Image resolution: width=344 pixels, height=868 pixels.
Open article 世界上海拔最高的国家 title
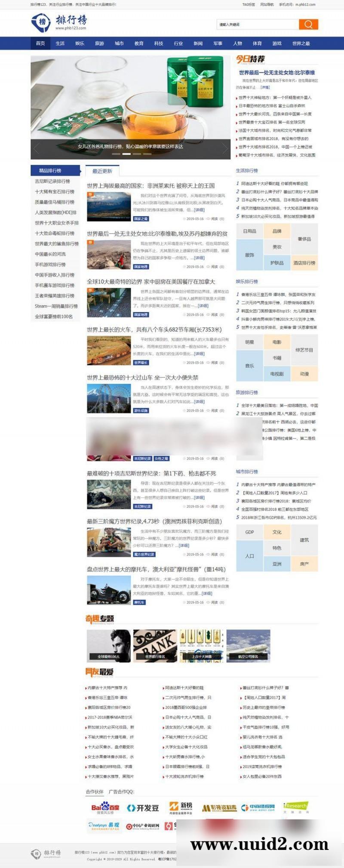[151, 186]
